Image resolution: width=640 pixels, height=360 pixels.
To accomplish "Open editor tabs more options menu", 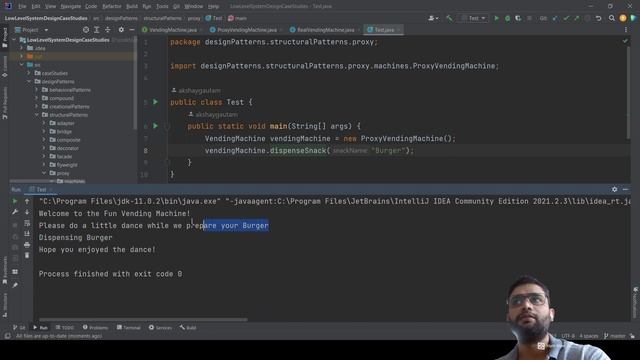I will (x=626, y=30).
